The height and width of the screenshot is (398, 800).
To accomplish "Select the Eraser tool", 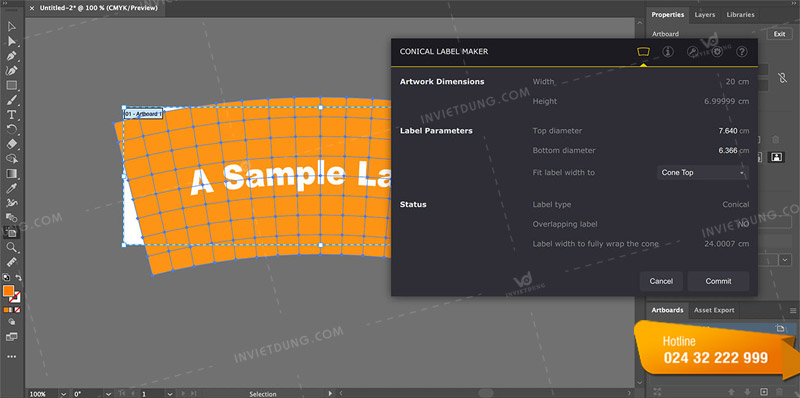I will point(12,144).
